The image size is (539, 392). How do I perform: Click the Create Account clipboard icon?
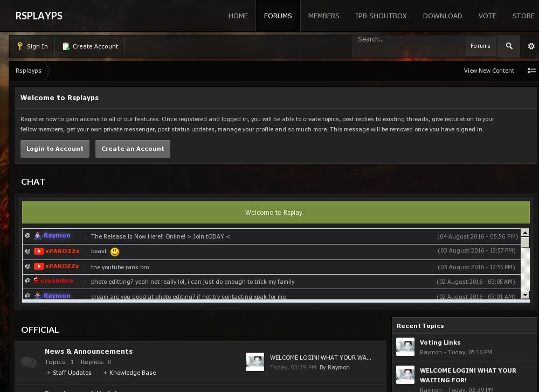click(66, 46)
